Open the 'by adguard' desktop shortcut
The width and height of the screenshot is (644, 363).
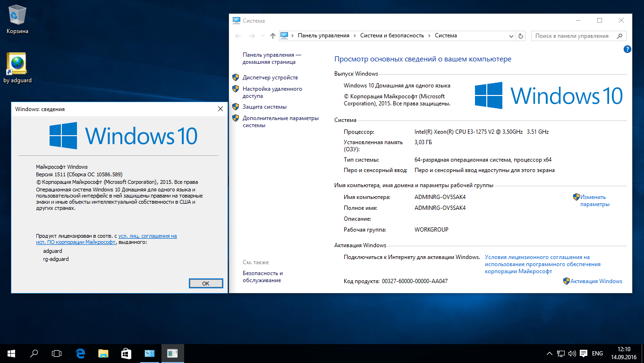17,68
